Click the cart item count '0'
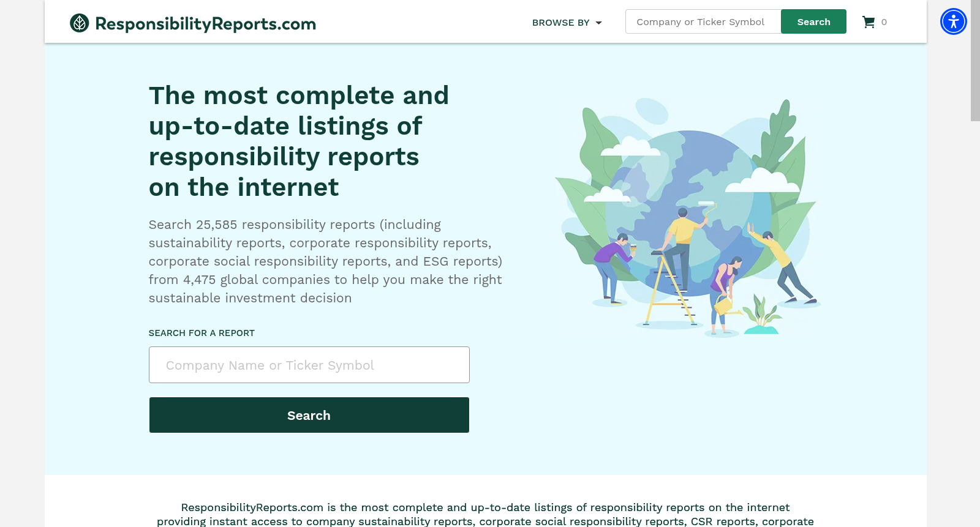This screenshot has width=980, height=527. pos(884,22)
